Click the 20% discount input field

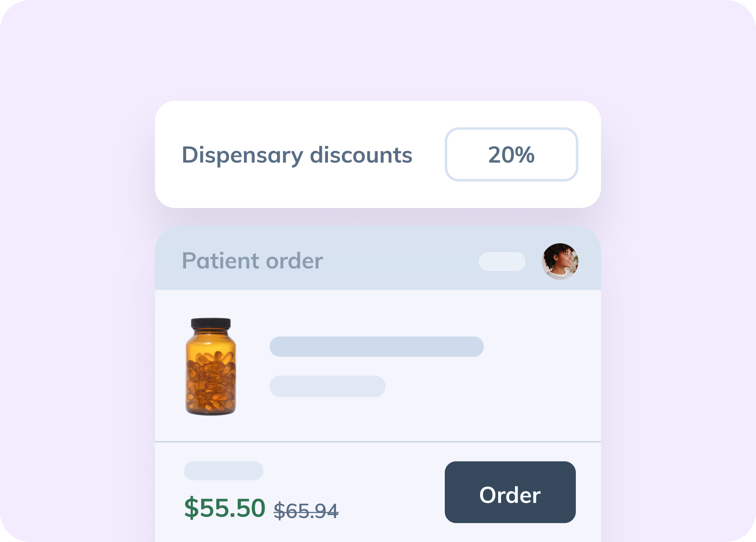click(511, 155)
